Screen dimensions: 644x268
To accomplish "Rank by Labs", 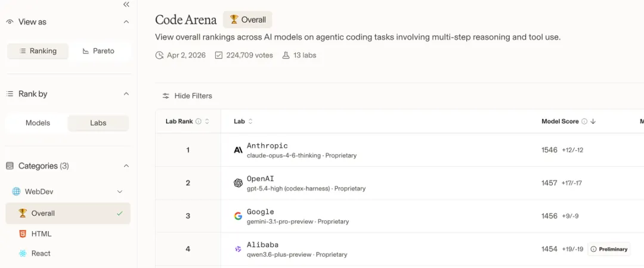I will point(98,123).
